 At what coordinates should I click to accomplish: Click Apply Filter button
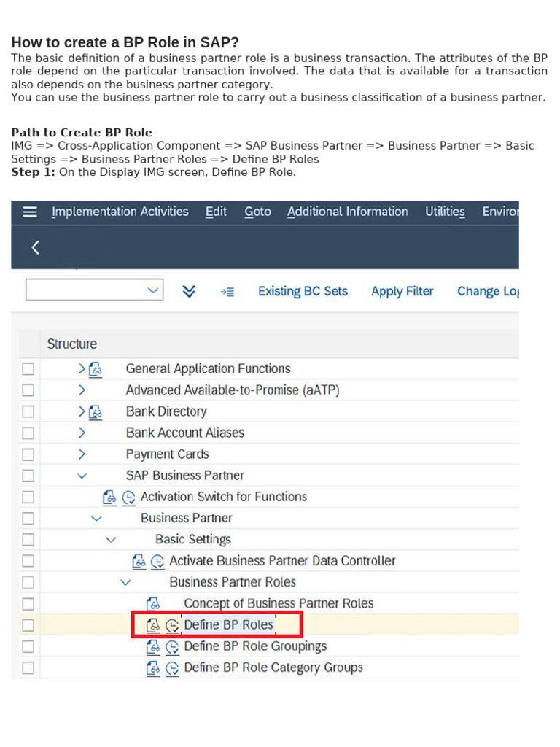pos(402,291)
